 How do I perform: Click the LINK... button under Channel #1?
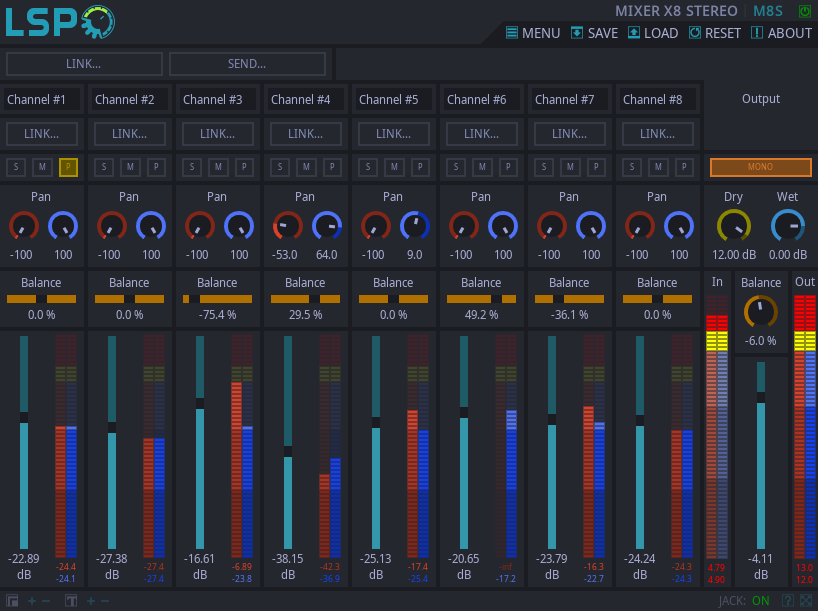click(42, 134)
